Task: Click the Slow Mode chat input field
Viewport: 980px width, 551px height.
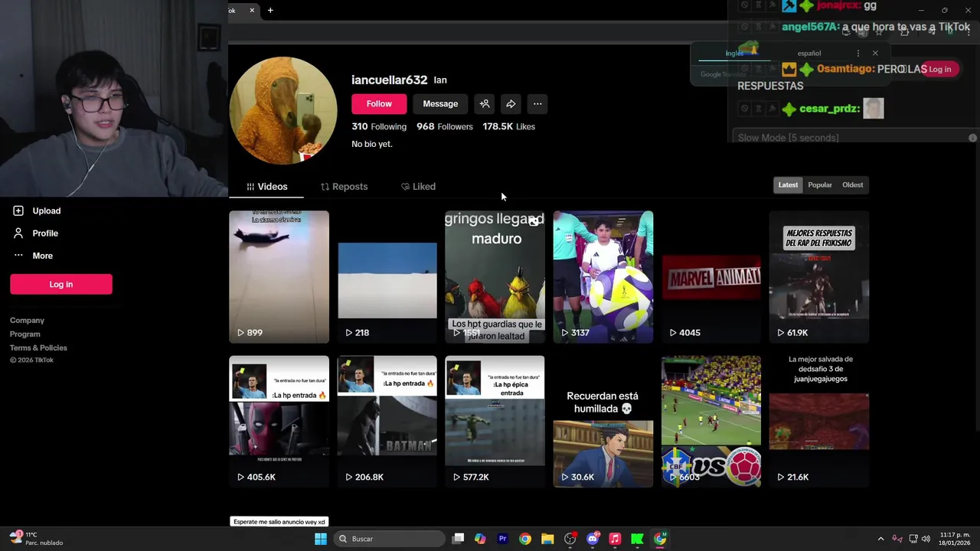Action: tap(848, 138)
